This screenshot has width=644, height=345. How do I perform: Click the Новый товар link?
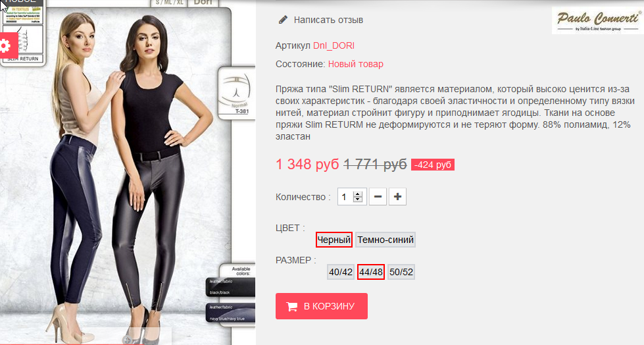[x=356, y=64]
